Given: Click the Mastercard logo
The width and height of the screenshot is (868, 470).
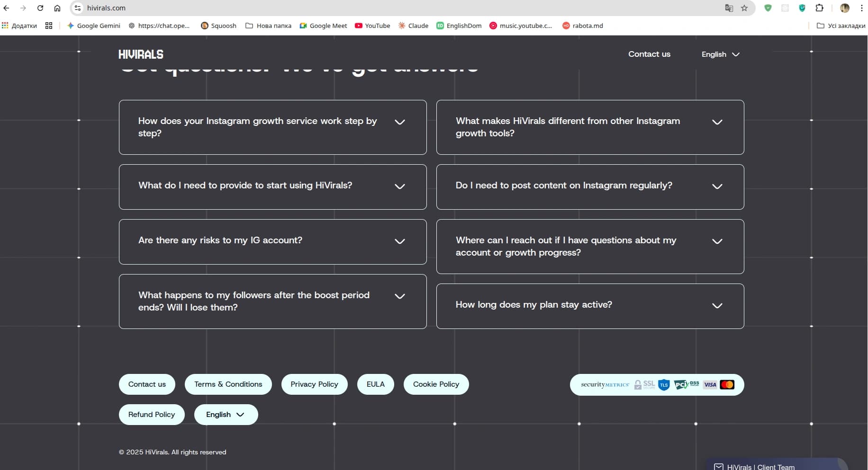Looking at the screenshot, I should (x=727, y=385).
